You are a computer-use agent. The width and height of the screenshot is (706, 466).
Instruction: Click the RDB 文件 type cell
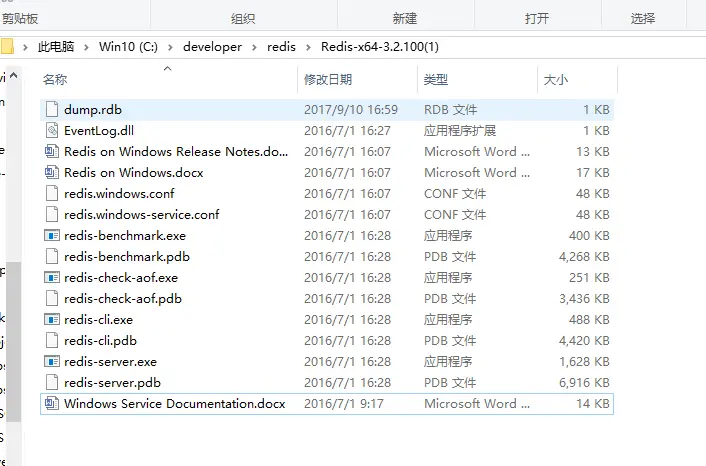tap(450, 109)
